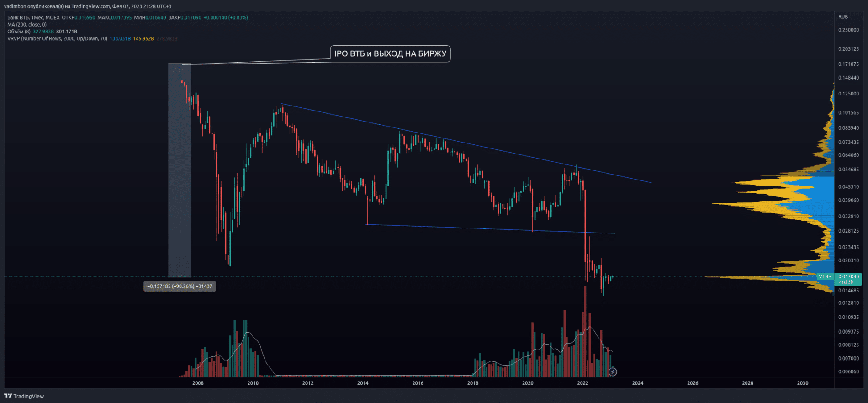868x403 pixels.
Task: Click the TradingView logo in bottom-left corner
Action: [24, 396]
